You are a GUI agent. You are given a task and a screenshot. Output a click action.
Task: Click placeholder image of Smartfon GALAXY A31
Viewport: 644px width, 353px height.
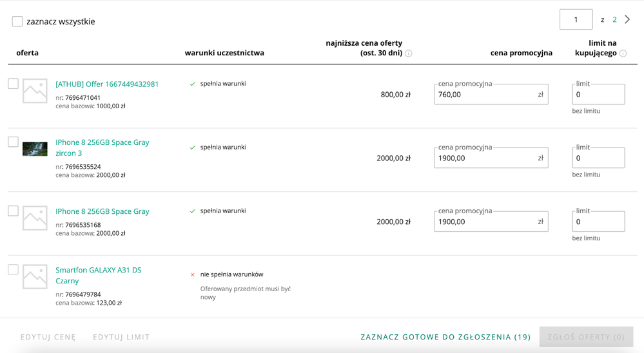point(35,276)
